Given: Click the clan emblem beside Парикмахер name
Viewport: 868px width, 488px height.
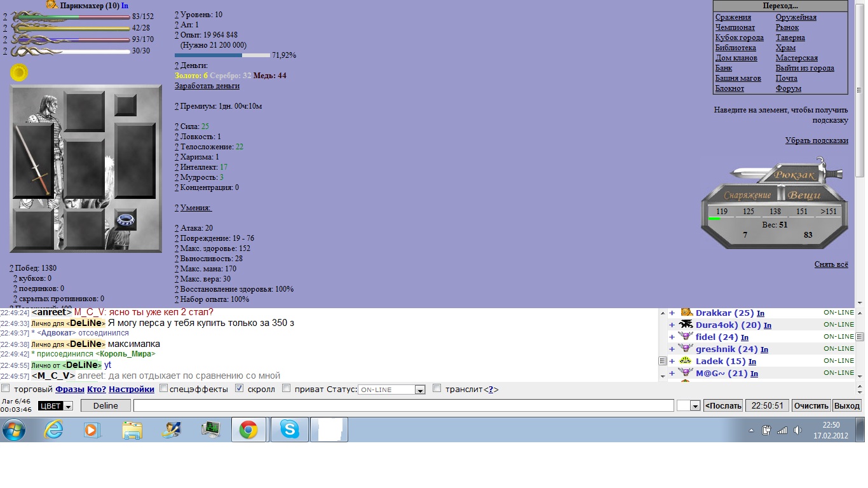Looking at the screenshot, I should (52, 5).
